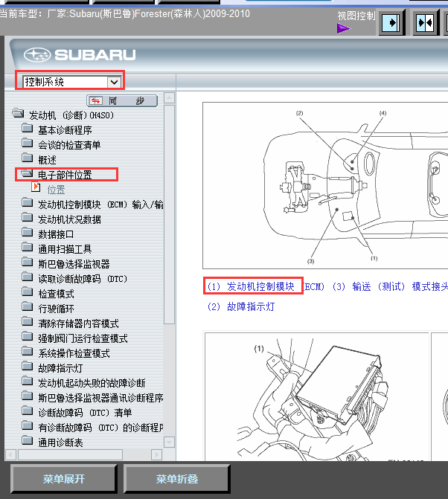Click the 控制系统 combo box field
448x499 pixels.
72,82
